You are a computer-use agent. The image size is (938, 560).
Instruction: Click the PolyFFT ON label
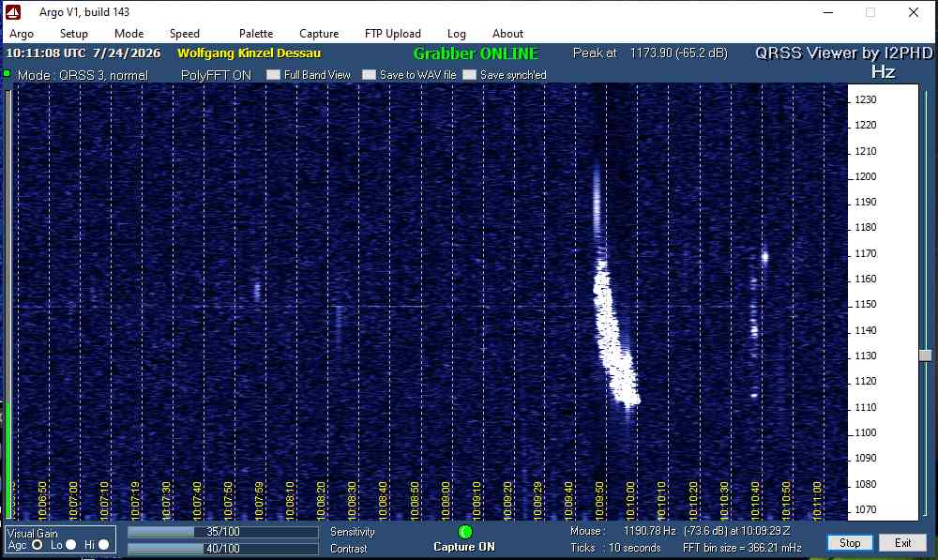(216, 75)
